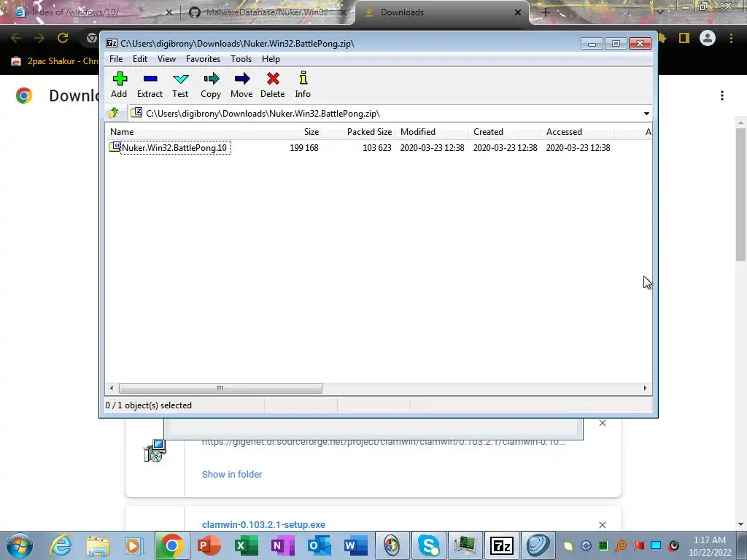747x560 pixels.
Task: Open the 2pac Shakur bookmark
Action: 55,61
